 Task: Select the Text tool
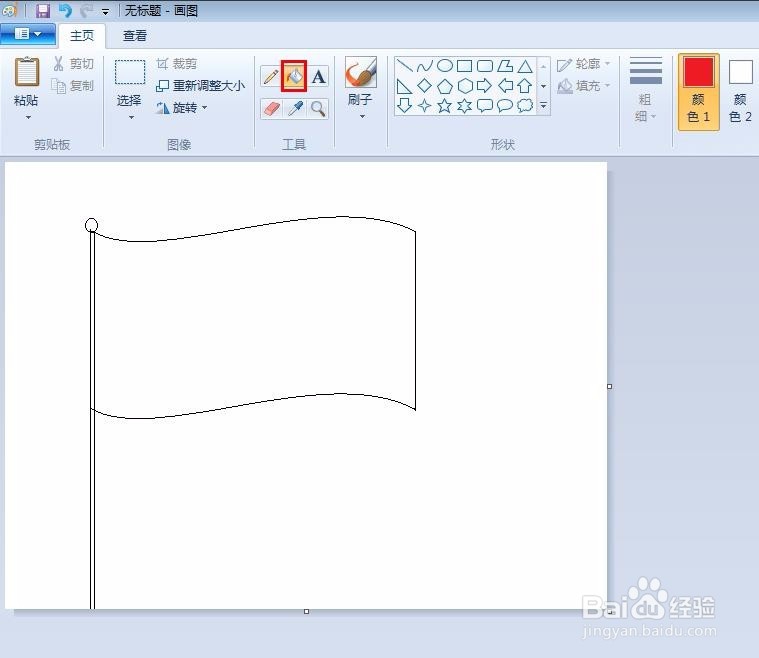(x=318, y=77)
